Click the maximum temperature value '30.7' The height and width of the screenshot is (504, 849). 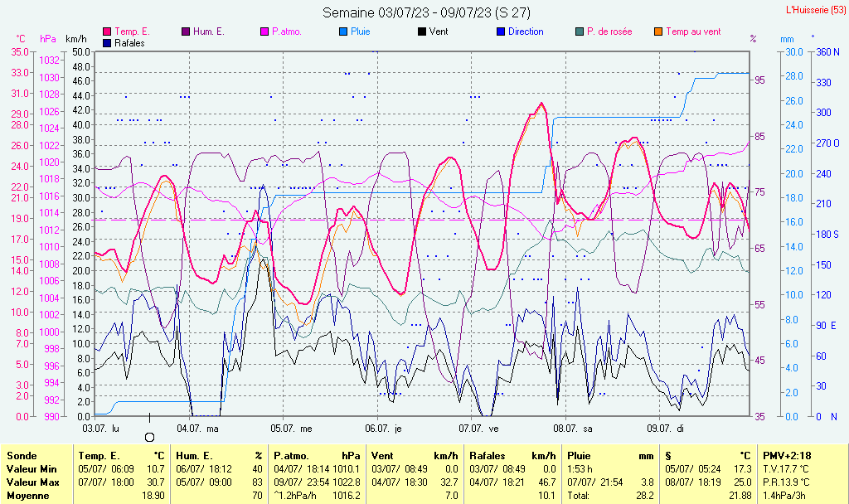pos(156,482)
